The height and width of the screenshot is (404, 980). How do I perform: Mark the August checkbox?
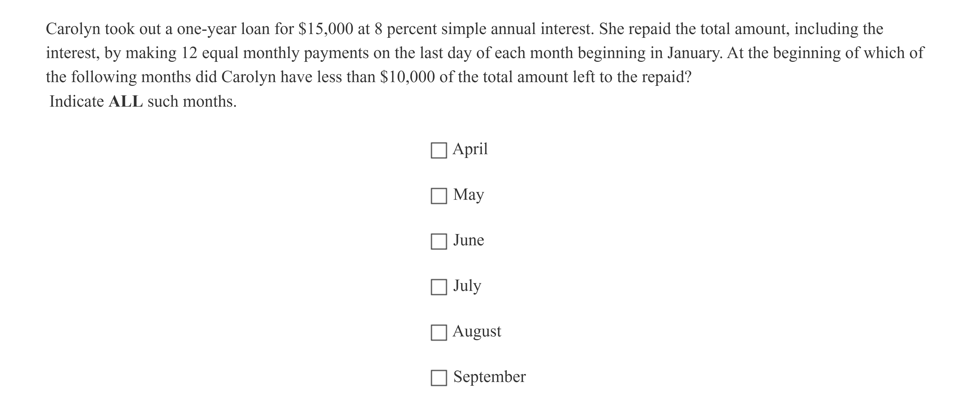[439, 332]
